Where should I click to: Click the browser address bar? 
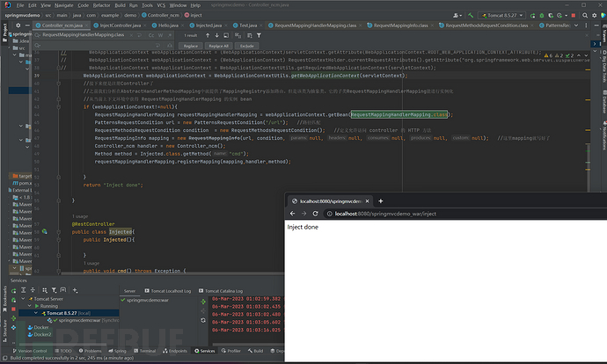coord(464,214)
